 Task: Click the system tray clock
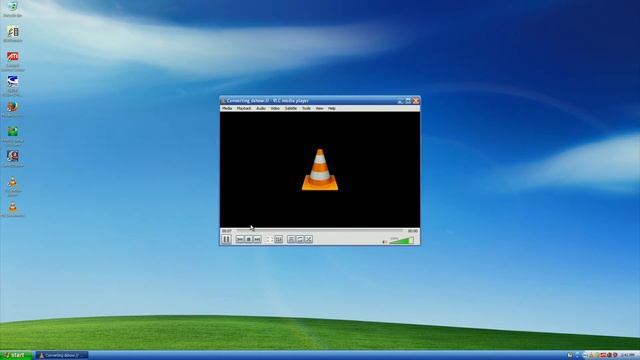click(629, 356)
